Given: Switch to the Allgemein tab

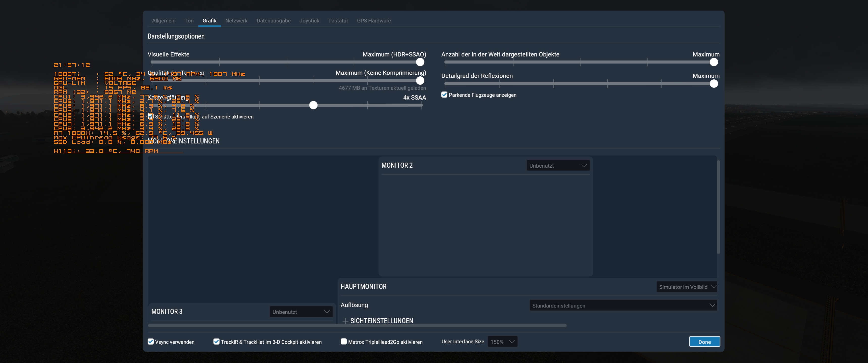Looking at the screenshot, I should click(164, 20).
